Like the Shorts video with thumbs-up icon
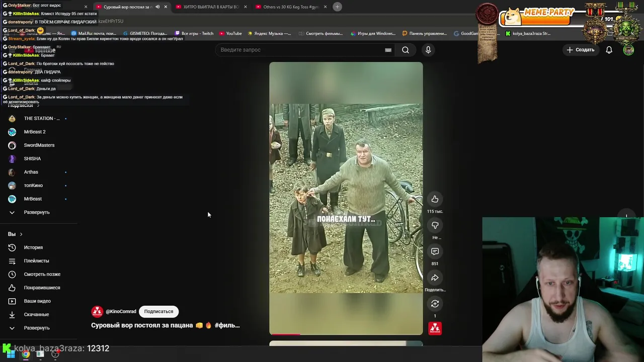 coord(435,199)
